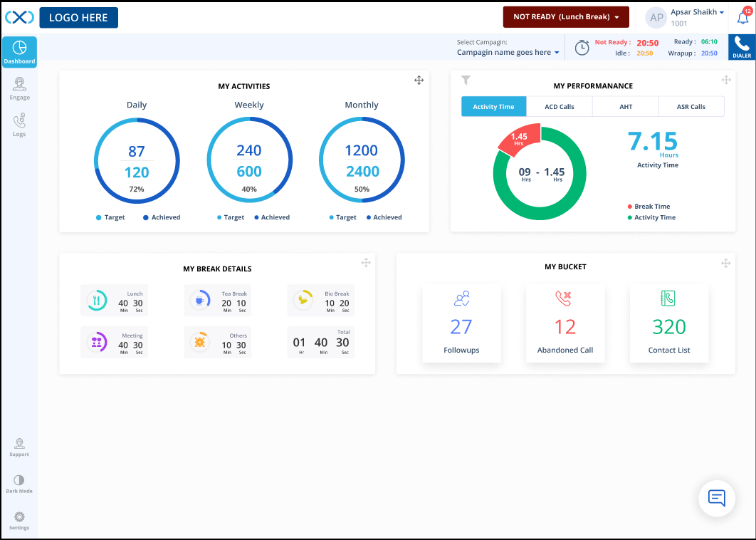This screenshot has height=540, width=756.
Task: Switch to the ACD Calls tab
Action: [559, 106]
